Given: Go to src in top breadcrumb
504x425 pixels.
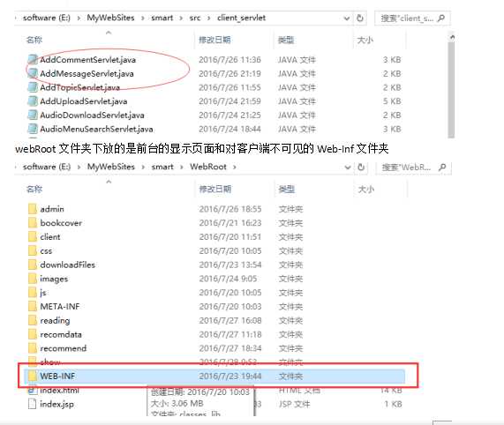Looking at the screenshot, I should click(195, 18).
